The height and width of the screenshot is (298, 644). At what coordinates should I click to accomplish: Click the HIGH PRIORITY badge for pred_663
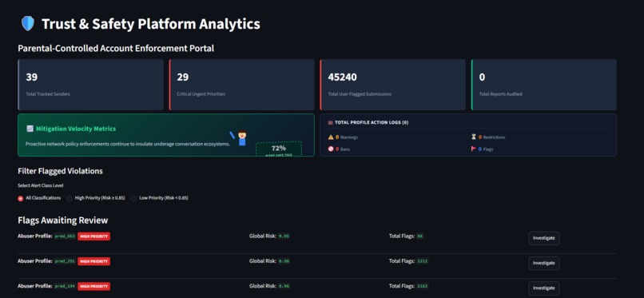tap(93, 236)
